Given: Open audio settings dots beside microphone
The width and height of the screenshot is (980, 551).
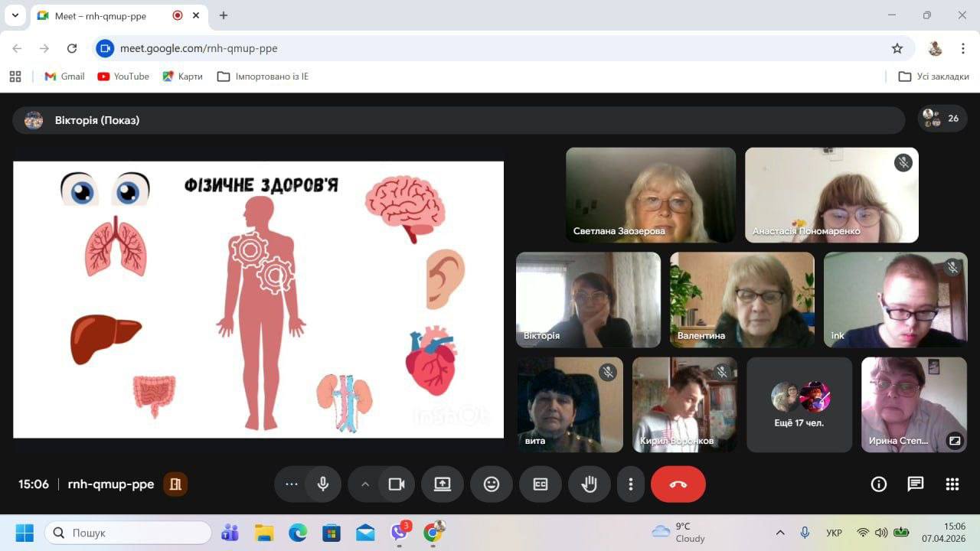Looking at the screenshot, I should click(292, 484).
